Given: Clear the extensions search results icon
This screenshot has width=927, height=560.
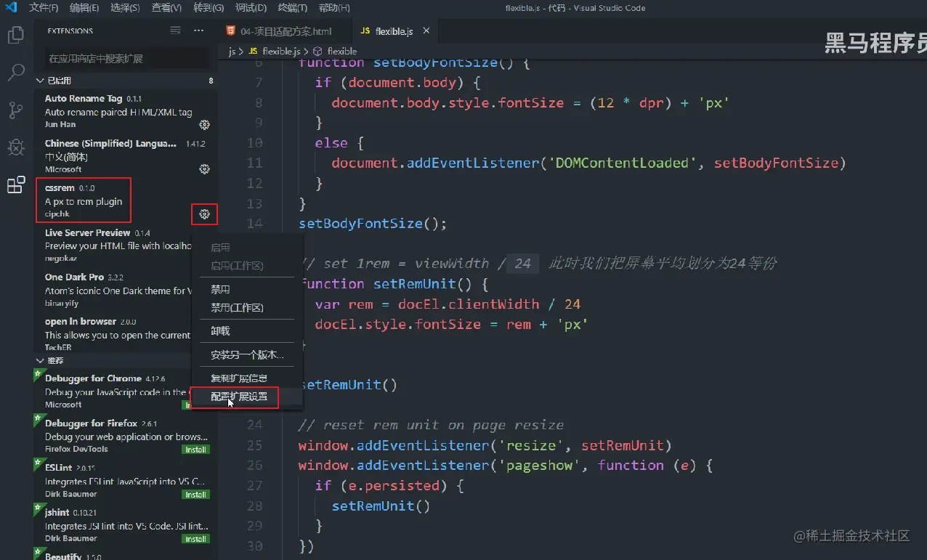Looking at the screenshot, I should tap(175, 31).
